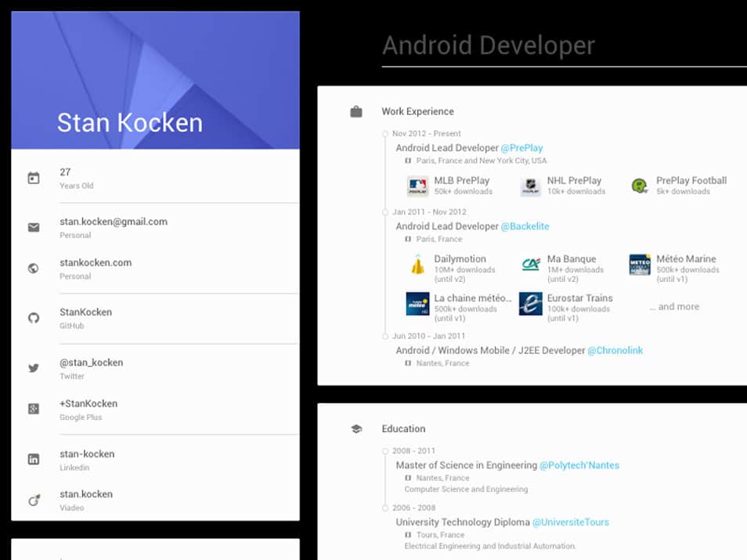Click the location marker beside Tours, France

(408, 535)
